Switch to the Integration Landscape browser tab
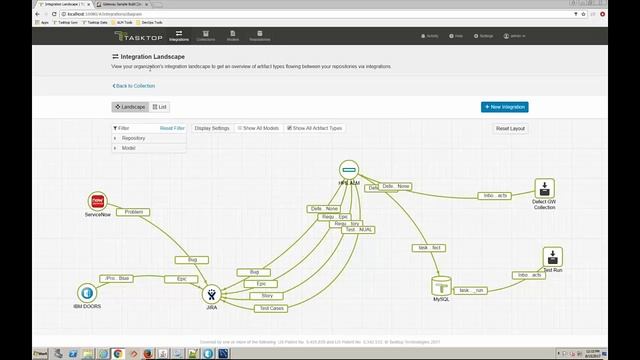640x360 pixels. 64,4
